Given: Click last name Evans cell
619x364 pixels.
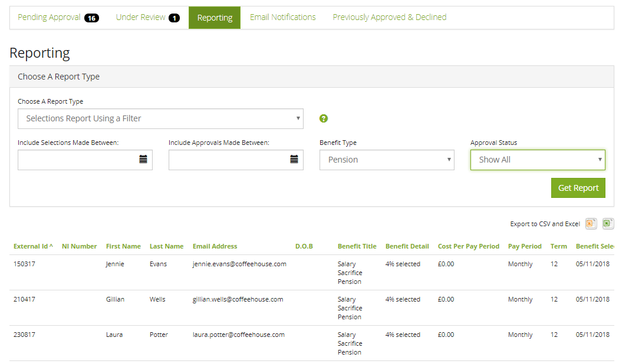Looking at the screenshot, I should click(158, 264).
